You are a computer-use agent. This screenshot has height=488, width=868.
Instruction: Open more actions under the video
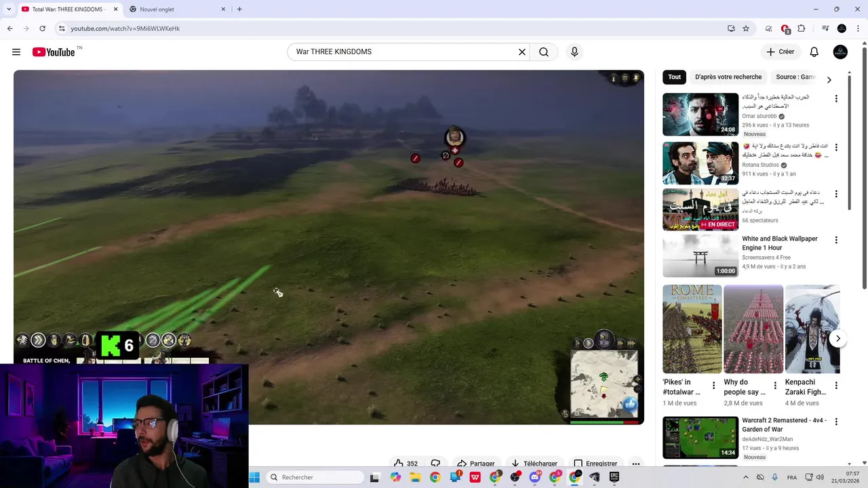(x=636, y=464)
